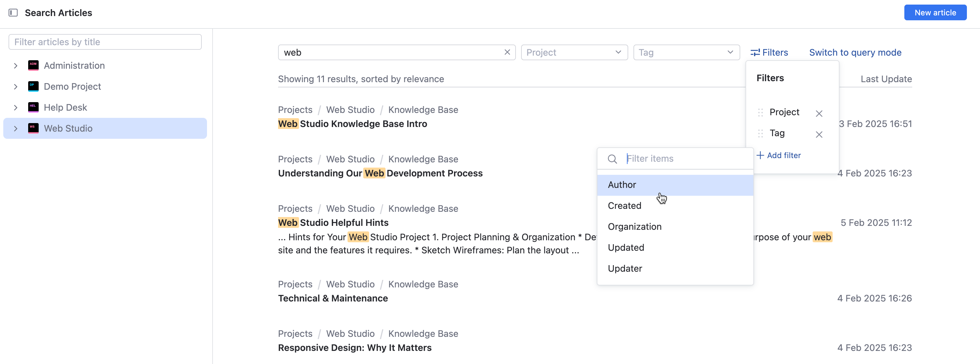The image size is (980, 364).
Task: Clear the 'web' search query
Action: coord(507,52)
